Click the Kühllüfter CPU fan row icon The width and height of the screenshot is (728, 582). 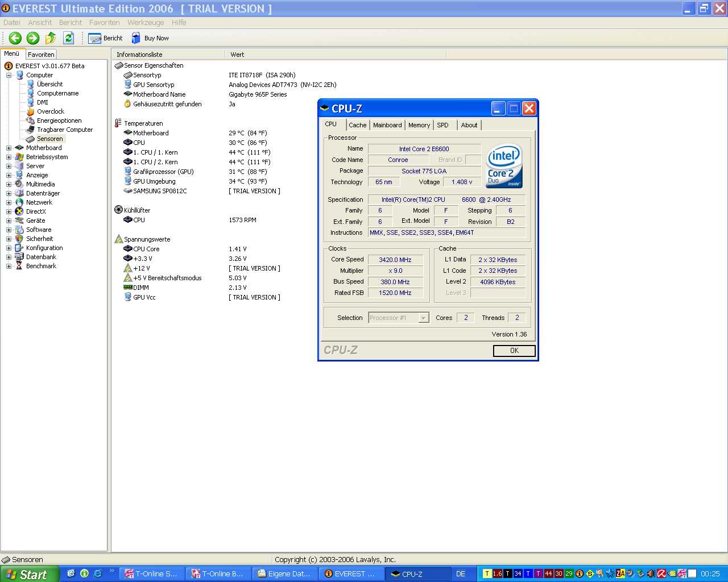[x=128, y=220]
